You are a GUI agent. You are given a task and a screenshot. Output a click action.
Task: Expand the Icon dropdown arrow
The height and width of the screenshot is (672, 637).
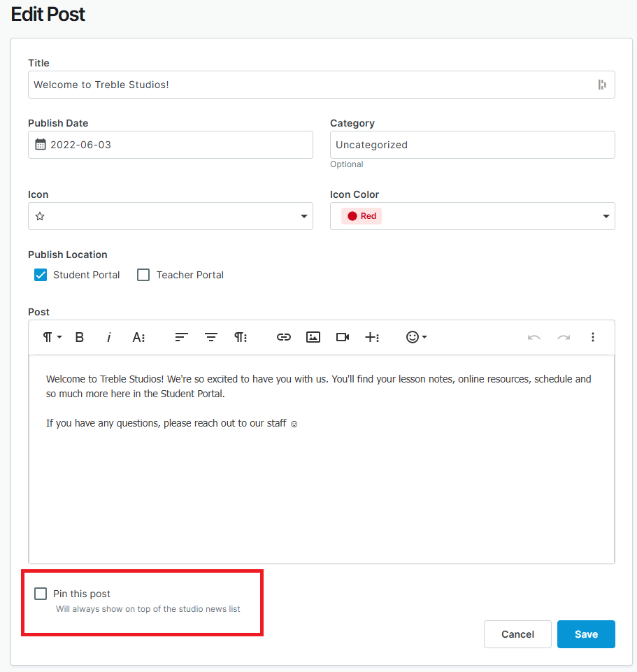(304, 216)
